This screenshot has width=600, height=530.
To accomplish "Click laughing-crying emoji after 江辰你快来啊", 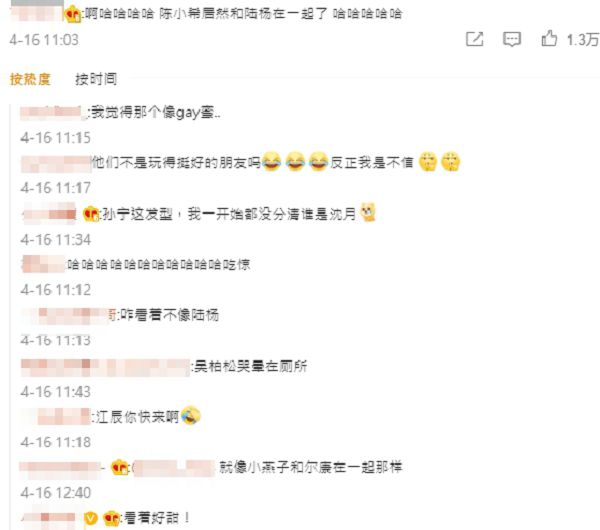I will (191, 415).
